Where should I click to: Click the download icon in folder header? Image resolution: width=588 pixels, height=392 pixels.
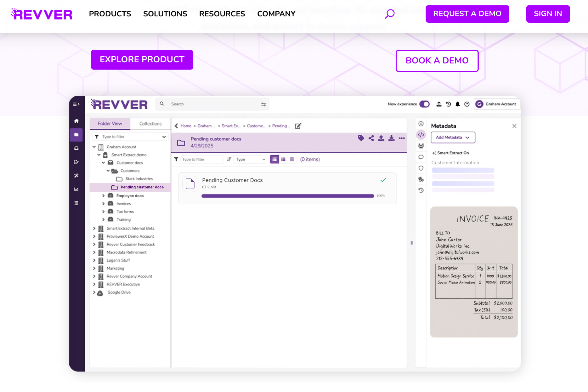coord(391,138)
